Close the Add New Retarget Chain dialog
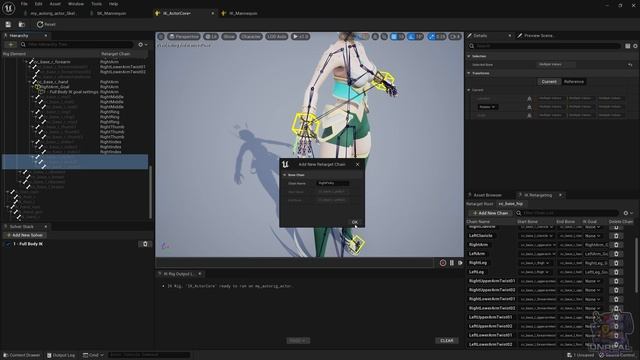This screenshot has height=360, width=640. click(358, 164)
